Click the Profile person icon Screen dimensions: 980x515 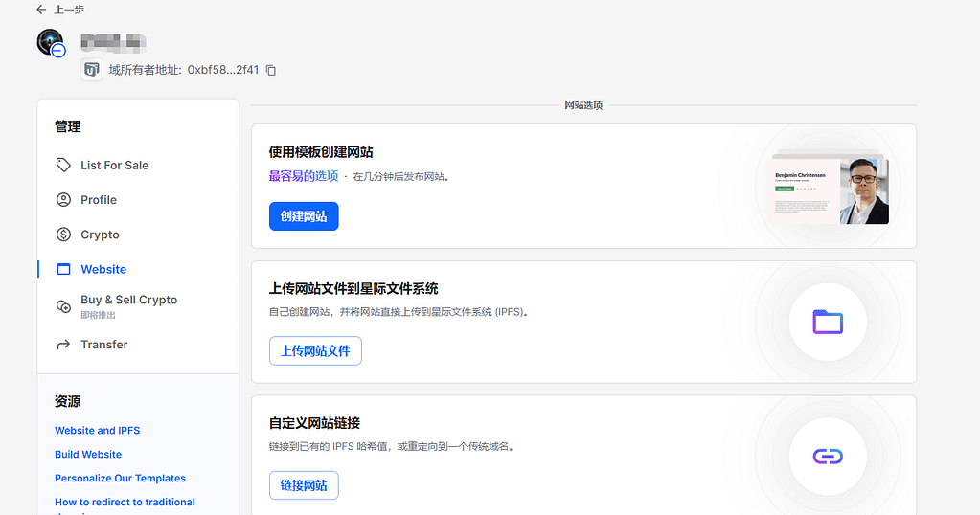point(63,200)
